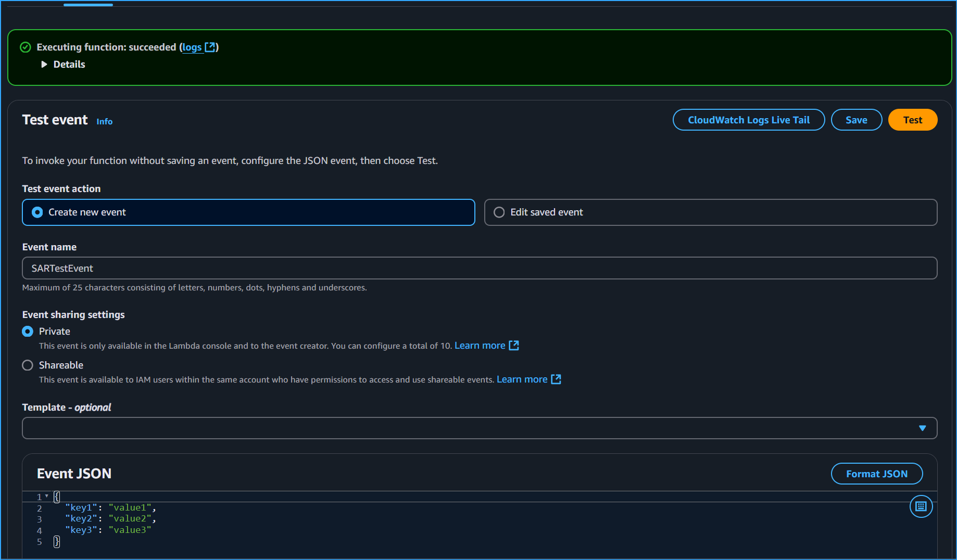Click the external link icon beside shareable events Learn more
The height and width of the screenshot is (560, 957).
tap(556, 379)
